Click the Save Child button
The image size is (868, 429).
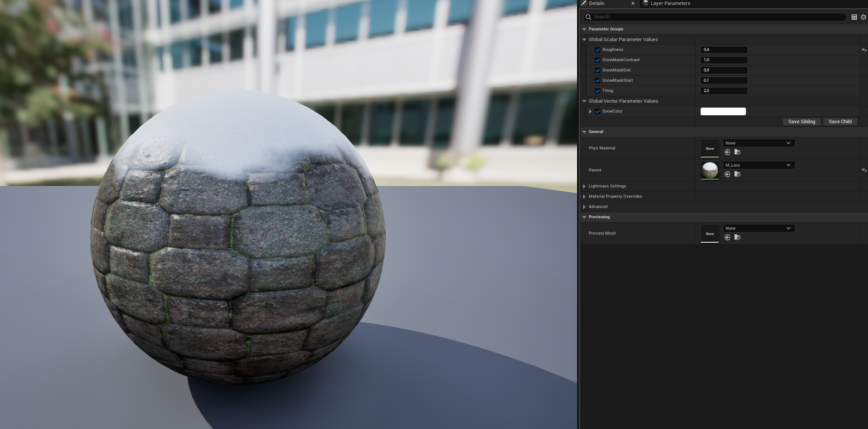[x=840, y=122]
